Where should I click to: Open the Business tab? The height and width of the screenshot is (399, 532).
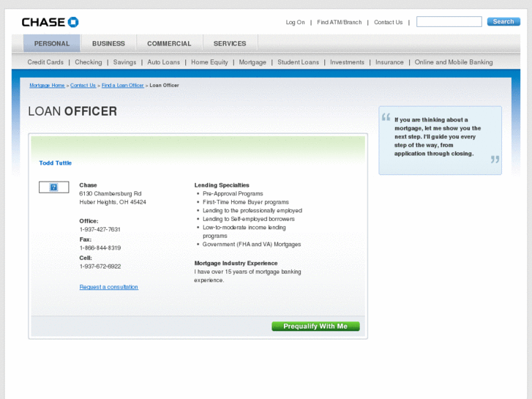click(x=108, y=43)
